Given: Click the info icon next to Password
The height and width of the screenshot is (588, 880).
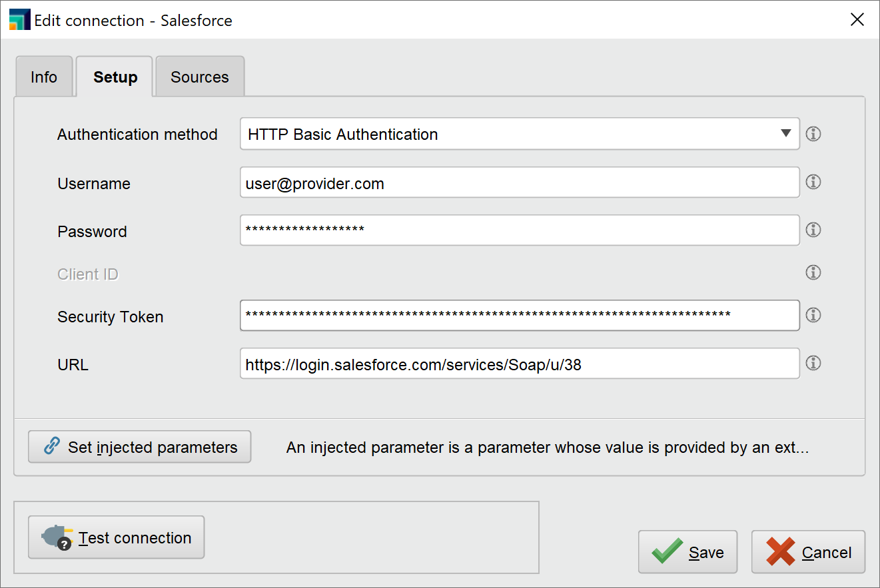Looking at the screenshot, I should point(813,230).
